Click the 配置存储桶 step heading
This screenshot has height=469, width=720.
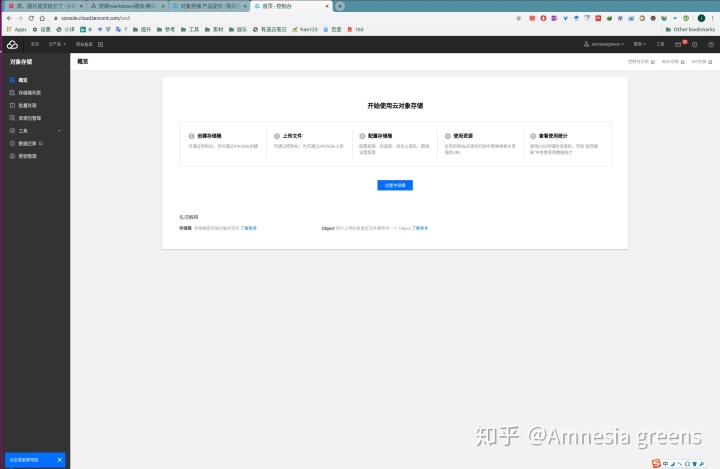click(380, 136)
